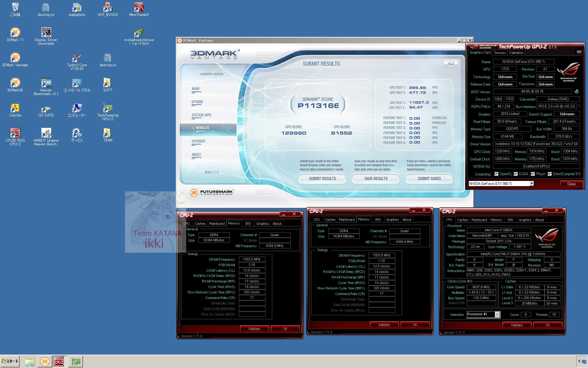
Task: Open Windows Explorer from the taskbar
Action: (30, 362)
